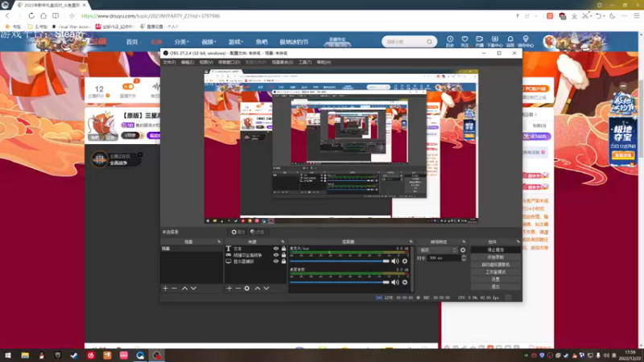Click the Filters button above the panels

257,232
